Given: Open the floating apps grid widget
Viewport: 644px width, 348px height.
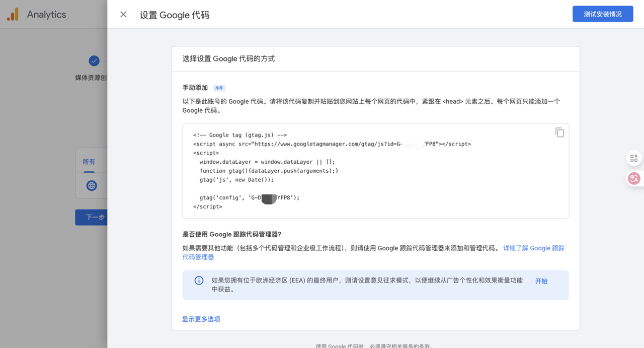Looking at the screenshot, I should coord(634,158).
